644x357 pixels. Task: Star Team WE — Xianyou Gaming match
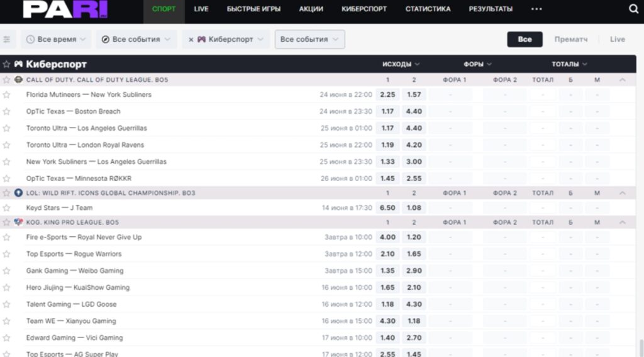coord(6,322)
